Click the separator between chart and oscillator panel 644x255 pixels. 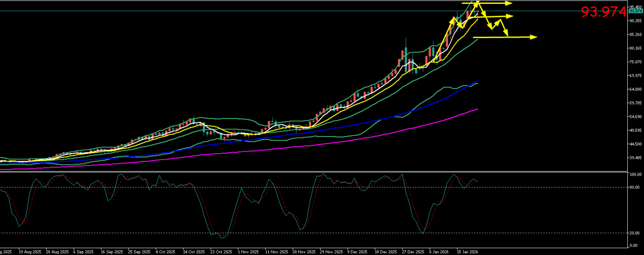[314, 171]
